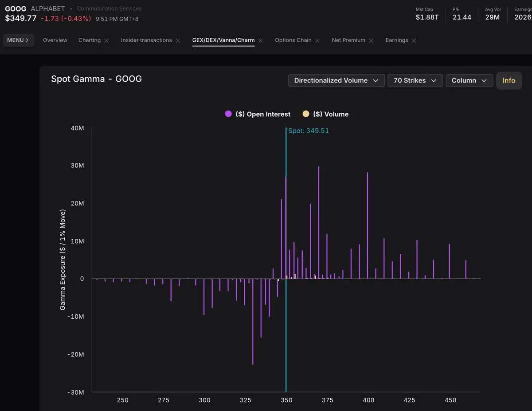Click the teal spot price line
Image resolution: width=532 pixels, height=411 pixels.
(286, 260)
